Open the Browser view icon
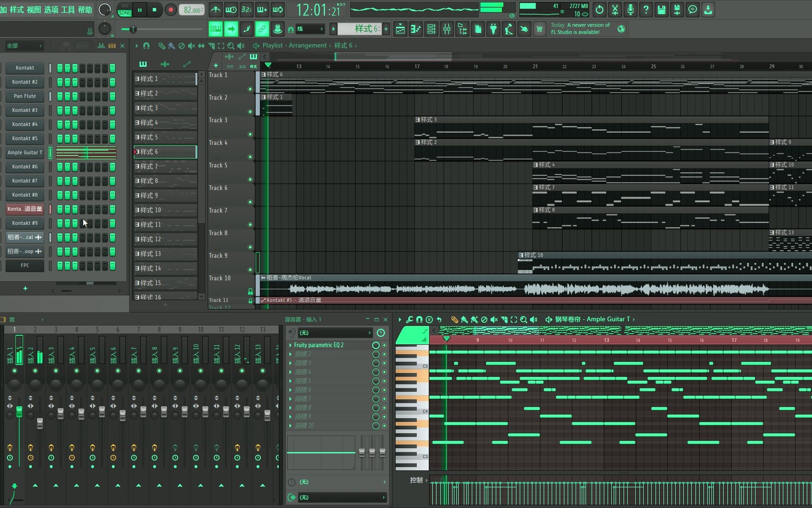 pos(462,29)
